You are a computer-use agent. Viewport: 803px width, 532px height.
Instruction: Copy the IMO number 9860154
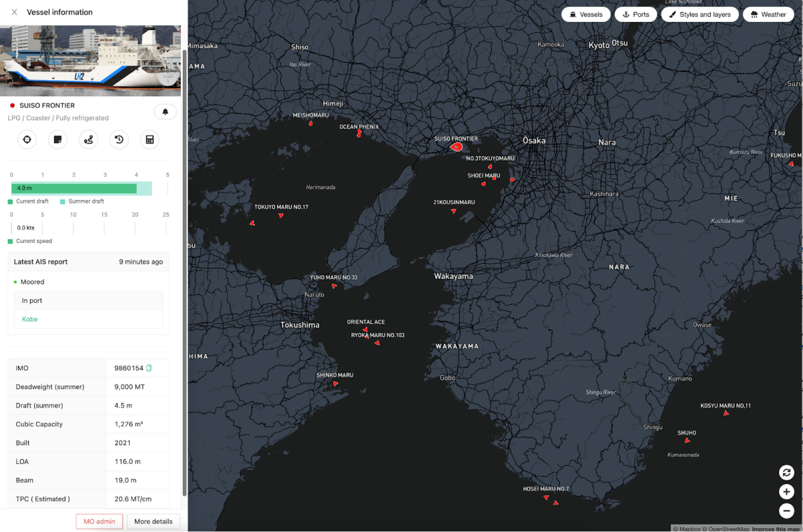pyautogui.click(x=149, y=368)
